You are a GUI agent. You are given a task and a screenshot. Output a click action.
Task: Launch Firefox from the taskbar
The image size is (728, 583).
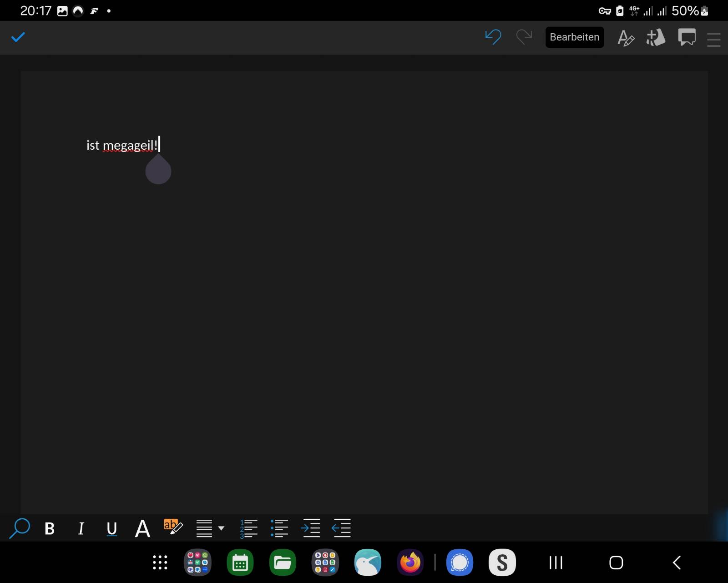coord(410,563)
